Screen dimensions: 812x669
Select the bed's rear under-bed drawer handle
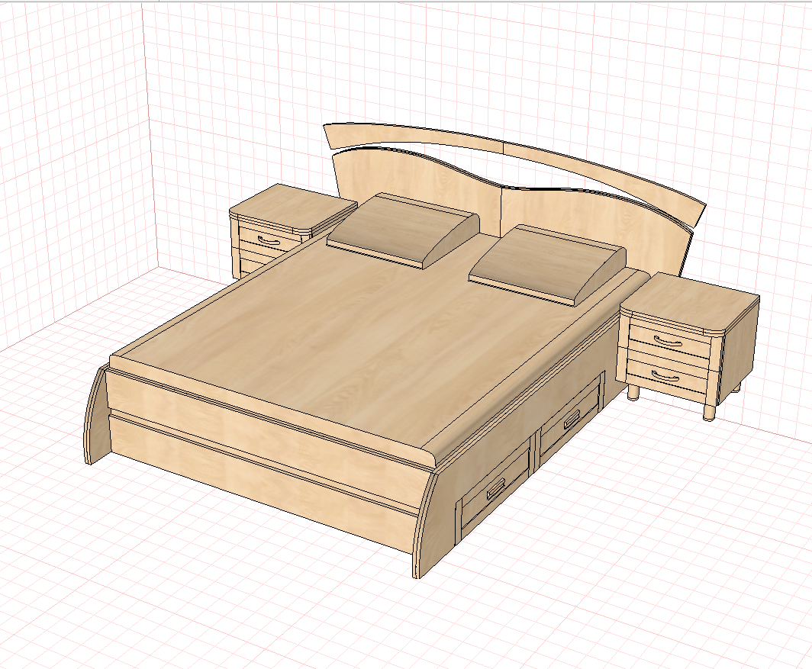tap(572, 420)
